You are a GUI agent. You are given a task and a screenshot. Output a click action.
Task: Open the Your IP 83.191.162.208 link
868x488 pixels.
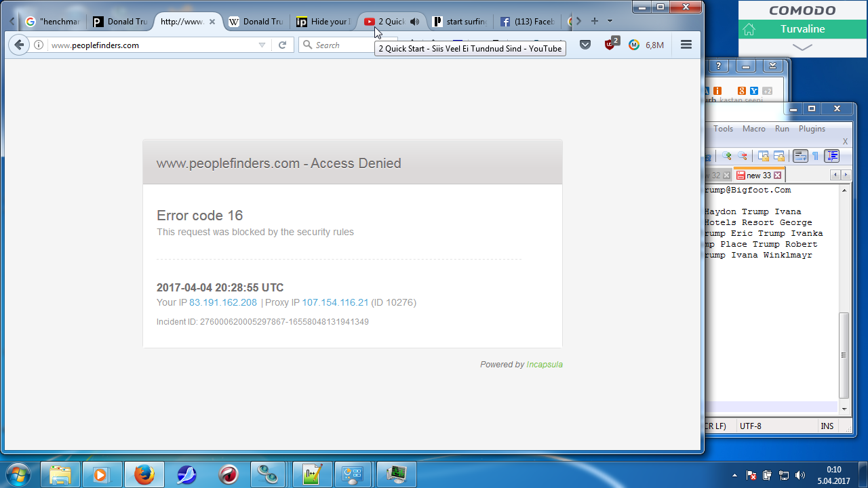[x=223, y=303]
